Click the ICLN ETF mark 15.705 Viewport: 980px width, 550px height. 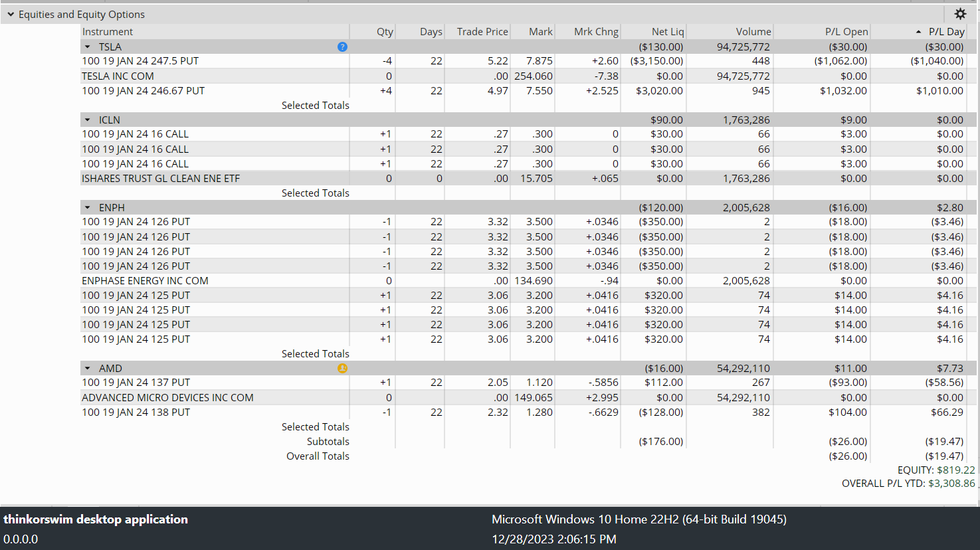536,178
